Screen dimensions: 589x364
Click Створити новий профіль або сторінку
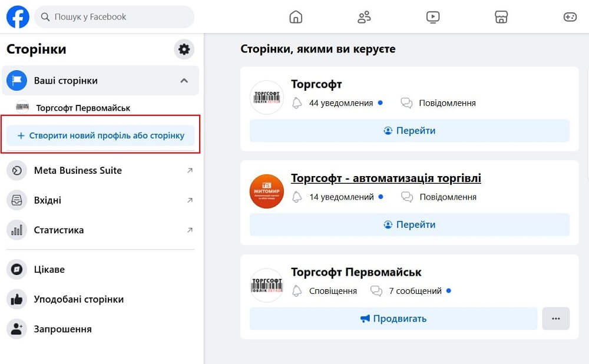pyautogui.click(x=100, y=135)
